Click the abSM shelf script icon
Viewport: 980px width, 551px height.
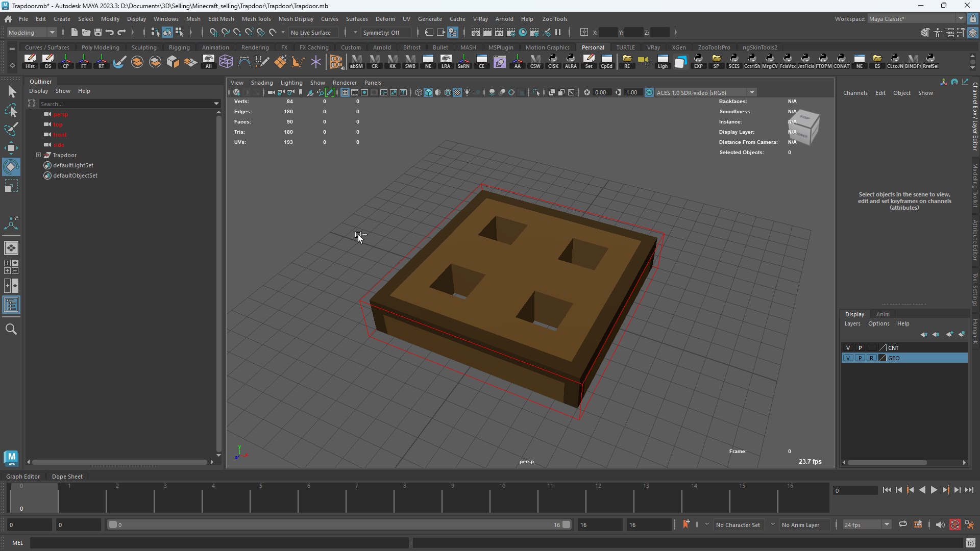click(356, 61)
